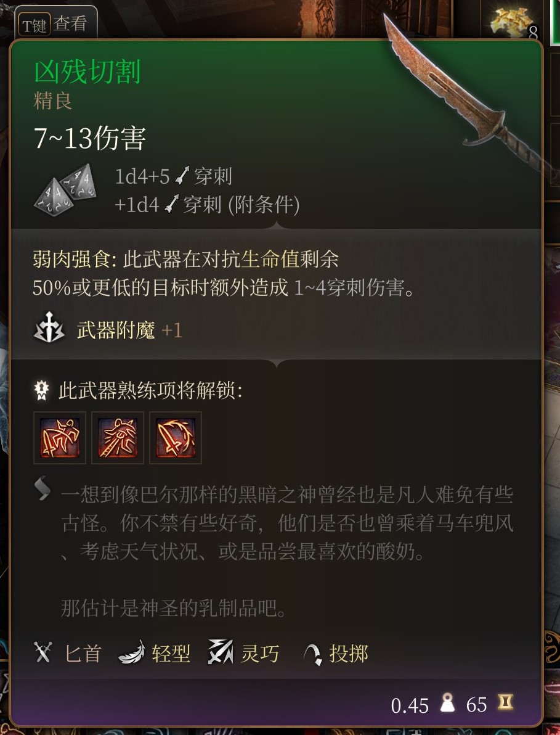Click the crossed daggers 匕首 icon
The height and width of the screenshot is (735, 560).
(43, 652)
